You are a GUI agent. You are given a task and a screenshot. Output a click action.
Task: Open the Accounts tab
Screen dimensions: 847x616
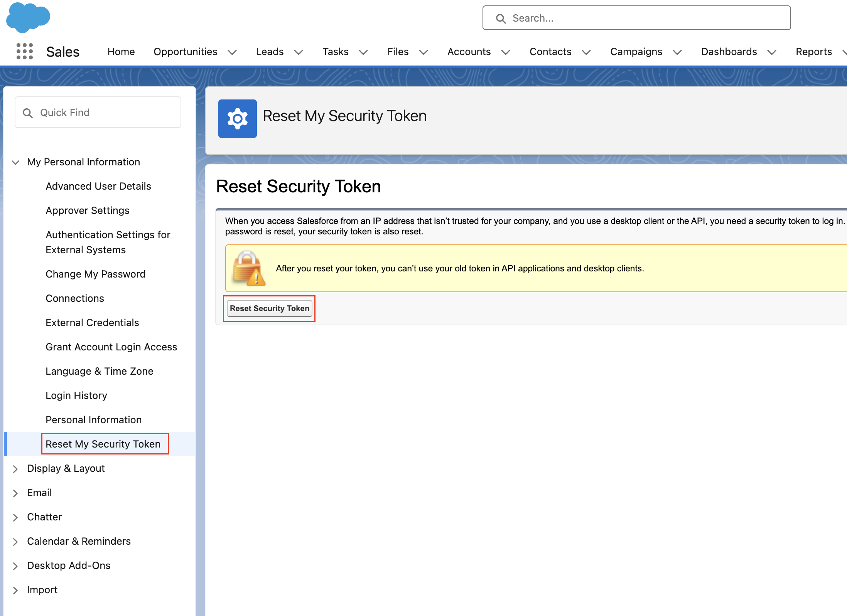pyautogui.click(x=469, y=52)
